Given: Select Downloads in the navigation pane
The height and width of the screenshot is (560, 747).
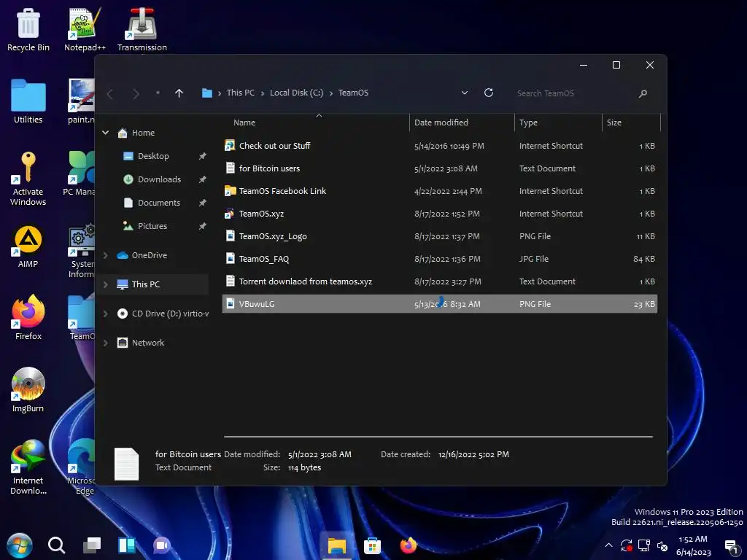Looking at the screenshot, I should tap(159, 179).
